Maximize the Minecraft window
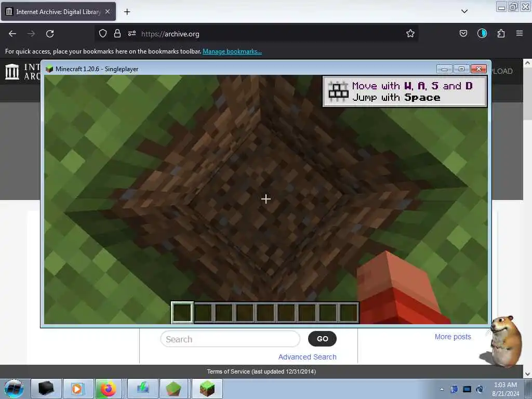The width and height of the screenshot is (532, 399). pos(461,69)
